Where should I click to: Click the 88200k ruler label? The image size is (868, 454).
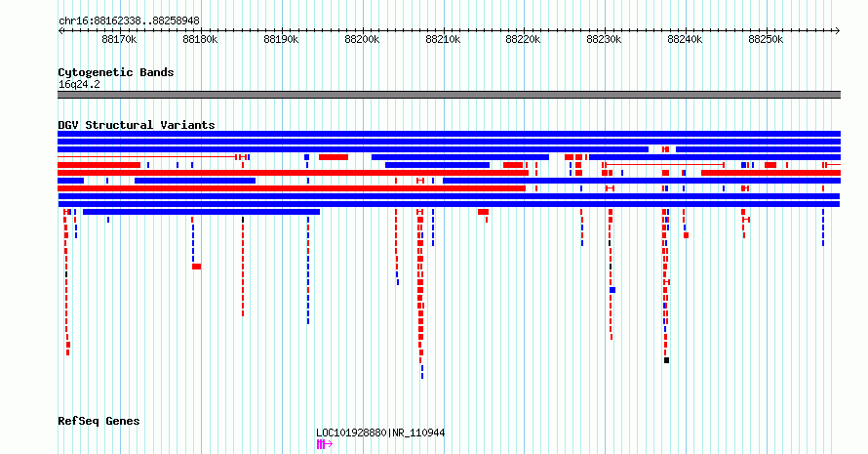[362, 39]
